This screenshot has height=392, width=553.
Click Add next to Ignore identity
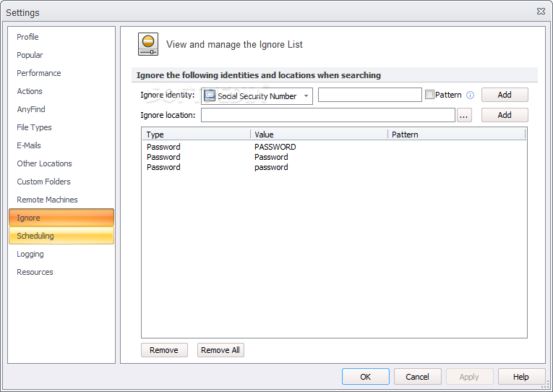click(x=505, y=95)
